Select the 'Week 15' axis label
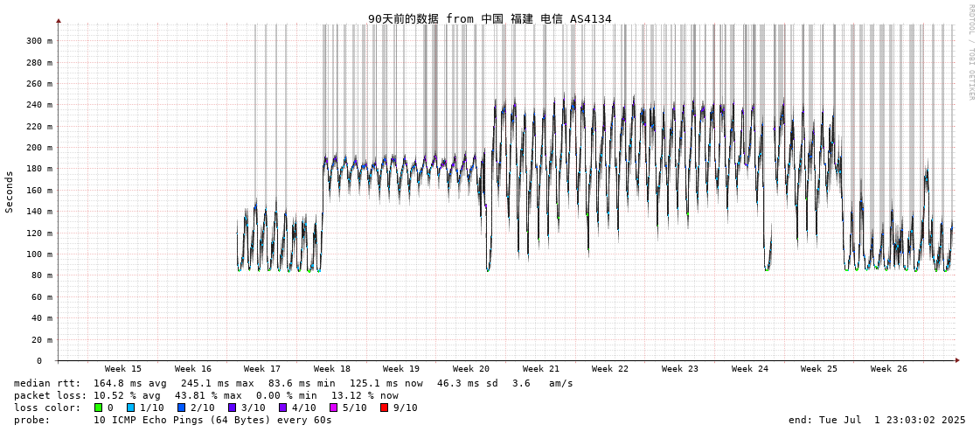The height and width of the screenshot is (432, 980). [x=123, y=369]
